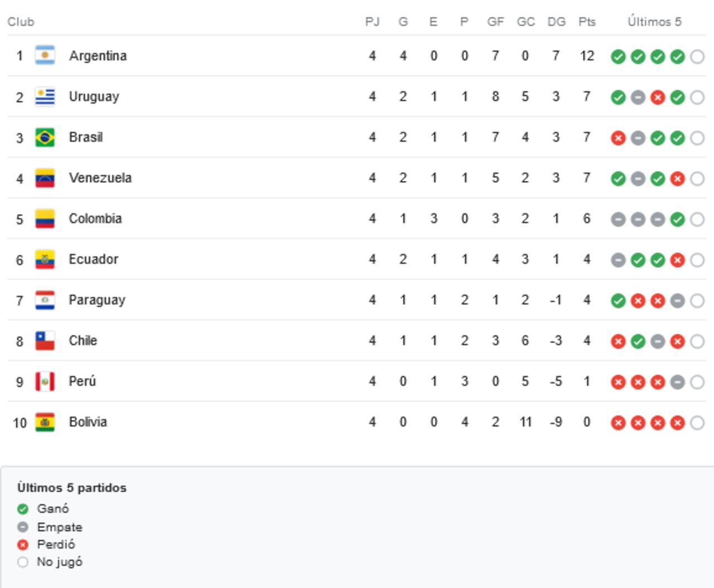Viewport: 714px width, 588px height.
Task: Click the green Ganó checkmark in the legend
Action: 22,508
